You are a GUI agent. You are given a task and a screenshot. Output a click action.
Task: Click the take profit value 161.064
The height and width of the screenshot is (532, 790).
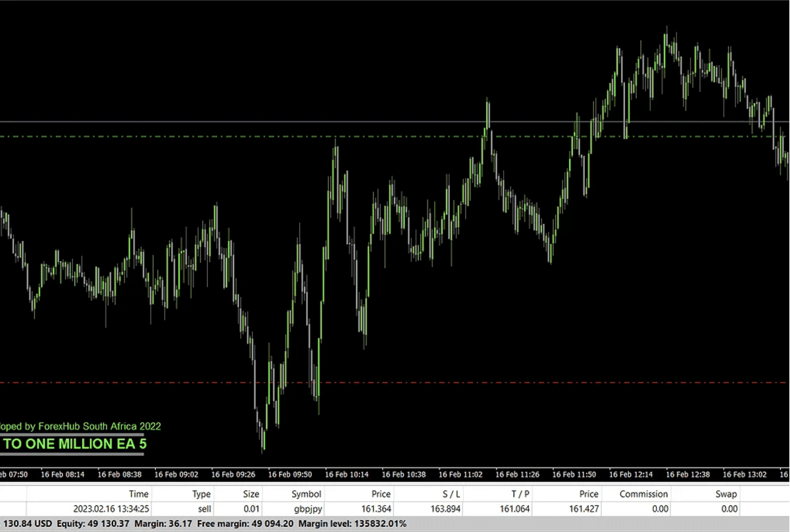515,508
